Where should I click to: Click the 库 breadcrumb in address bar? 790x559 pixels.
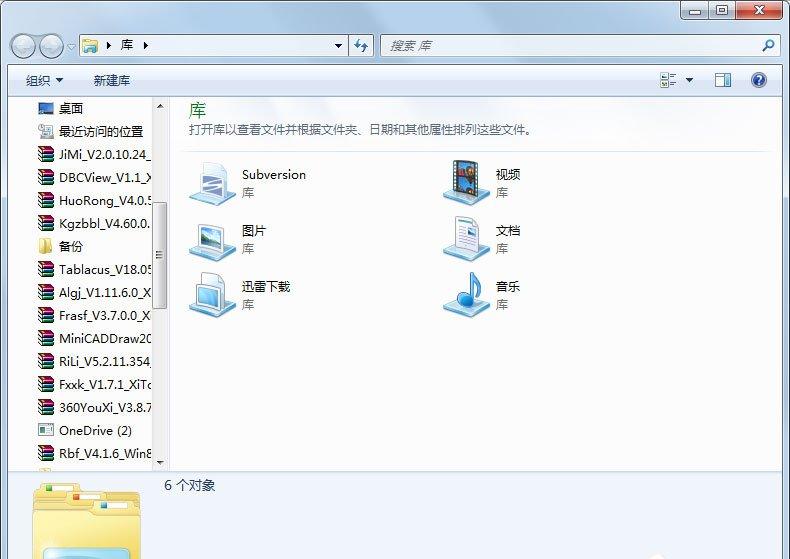pos(127,45)
